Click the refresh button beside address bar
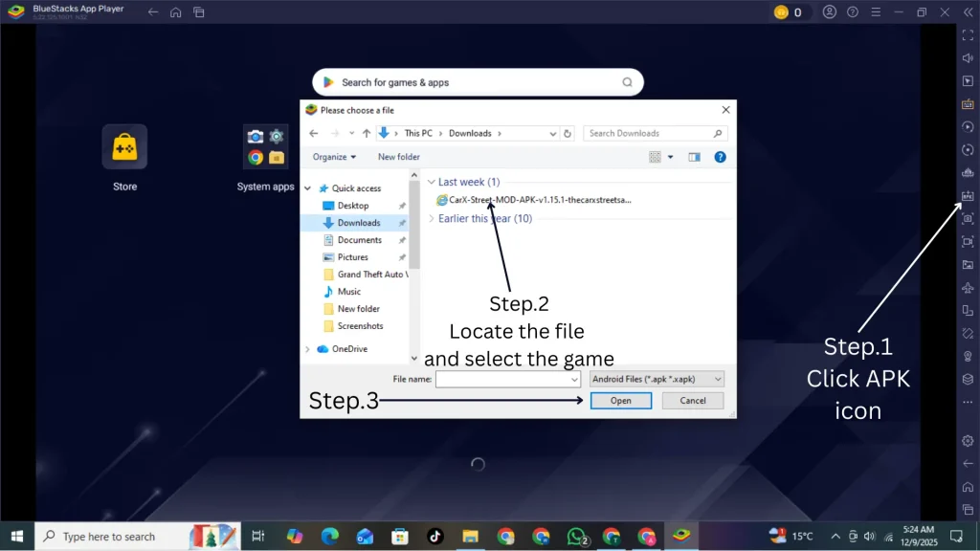 point(568,134)
